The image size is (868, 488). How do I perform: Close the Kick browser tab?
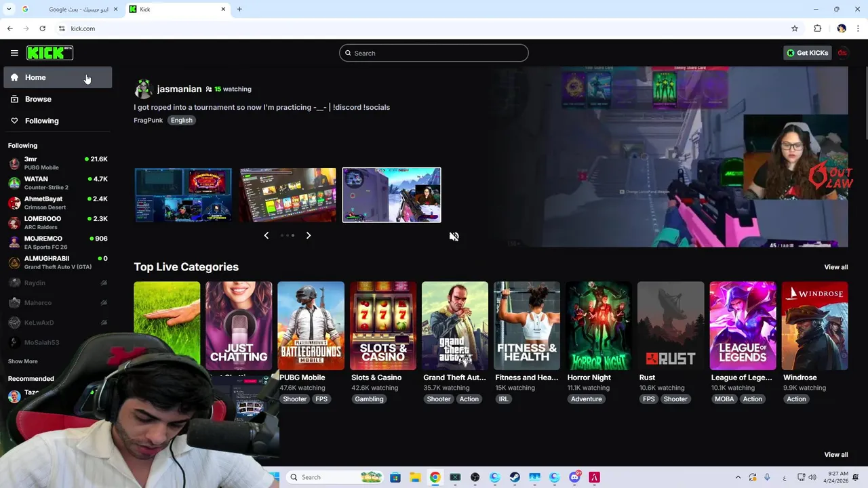click(223, 9)
